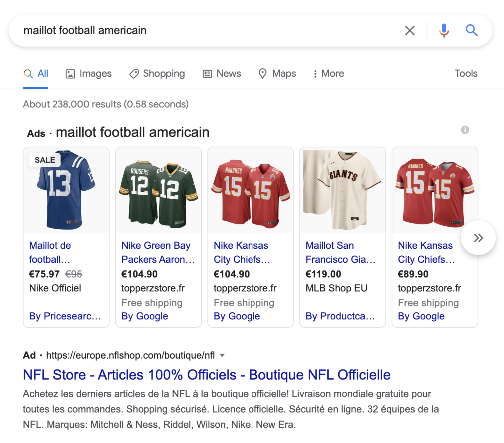Open the Tools search filters
This screenshot has width=504, height=443.
point(466,74)
